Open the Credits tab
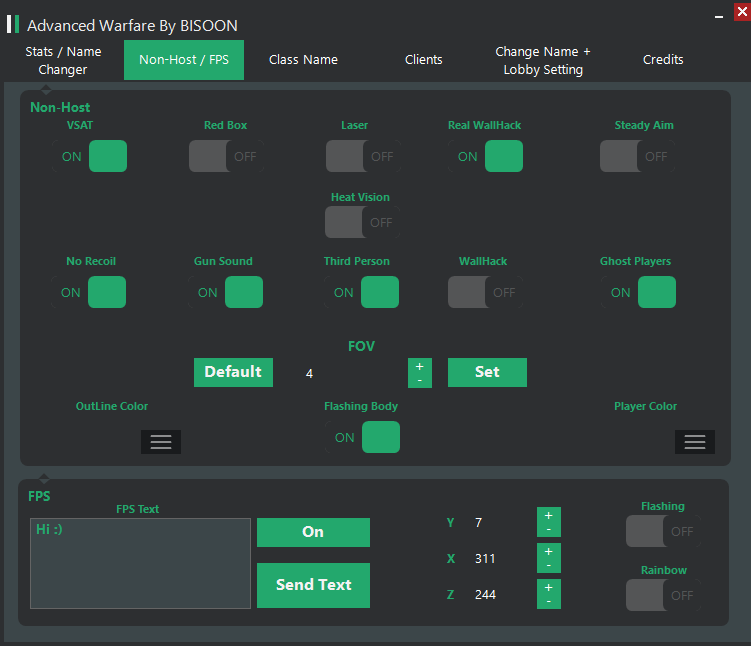Viewport: 751px width, 646px height. (x=663, y=60)
